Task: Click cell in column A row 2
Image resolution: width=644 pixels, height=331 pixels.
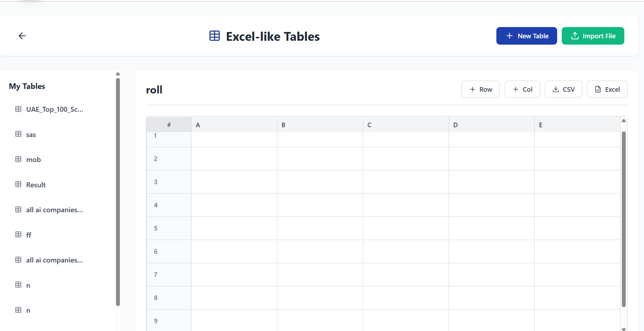Action: click(234, 159)
